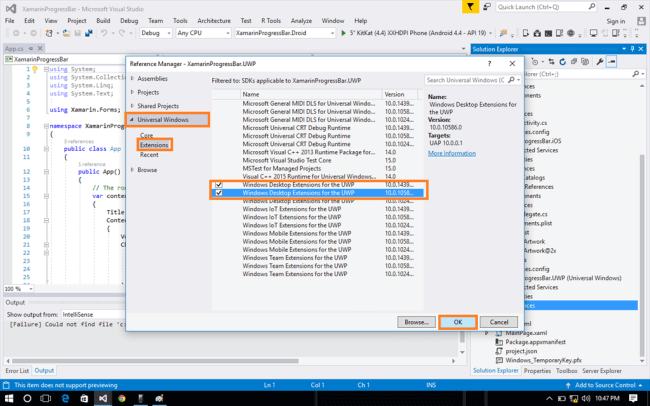650x406 pixels.
Task: Click the New Project toolbar icon
Action: [49, 33]
